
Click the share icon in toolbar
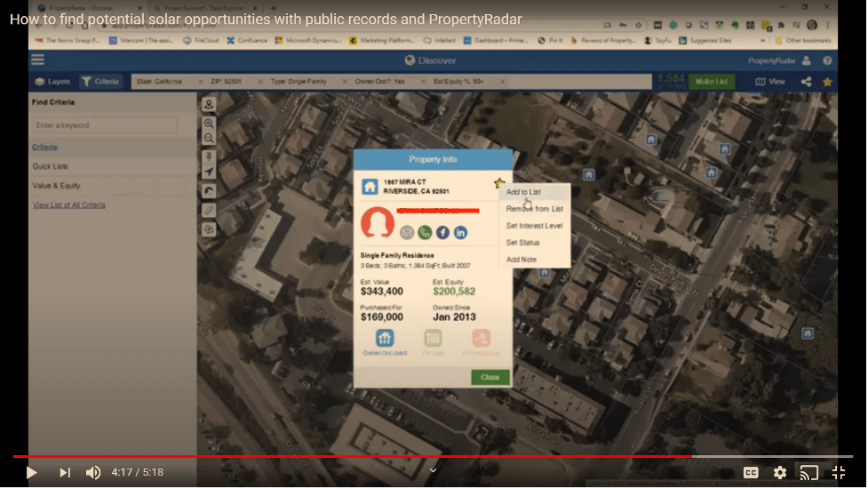[x=807, y=82]
